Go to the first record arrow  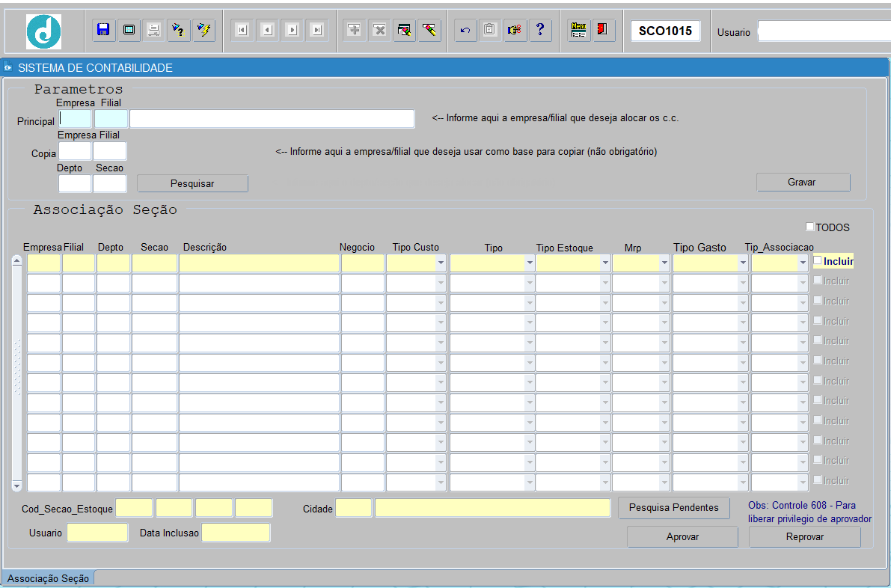coord(242,30)
